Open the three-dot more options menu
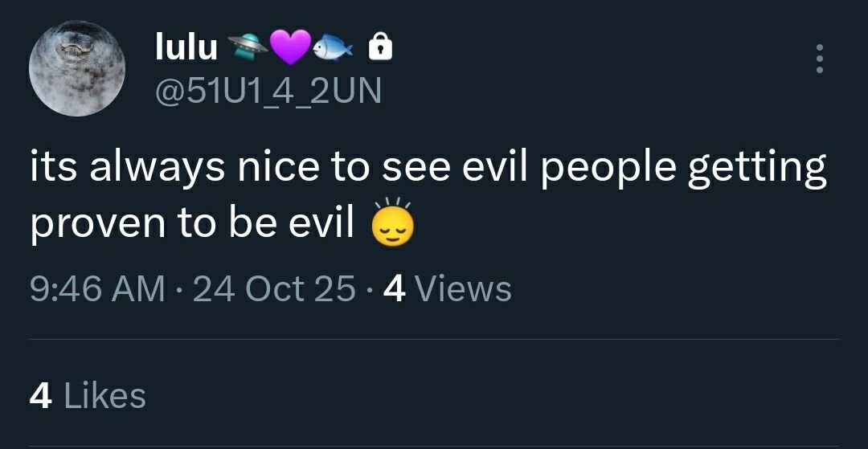 coord(820,59)
